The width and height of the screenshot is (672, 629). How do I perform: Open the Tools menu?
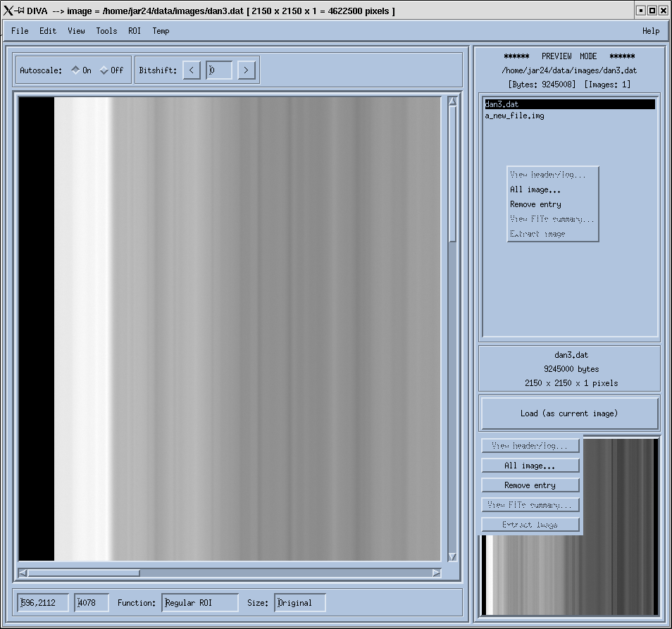coord(106,31)
